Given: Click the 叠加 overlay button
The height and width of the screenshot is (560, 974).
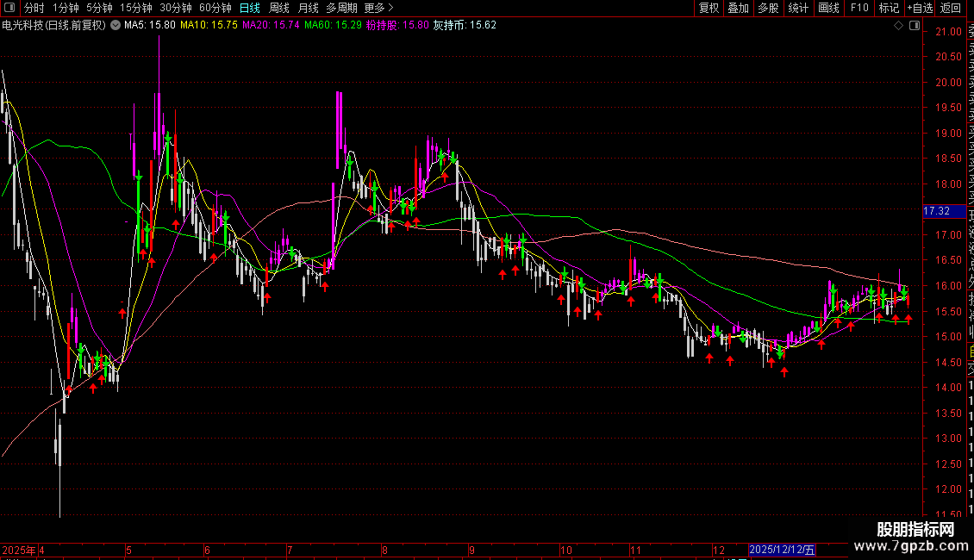Looking at the screenshot, I should 739,8.
